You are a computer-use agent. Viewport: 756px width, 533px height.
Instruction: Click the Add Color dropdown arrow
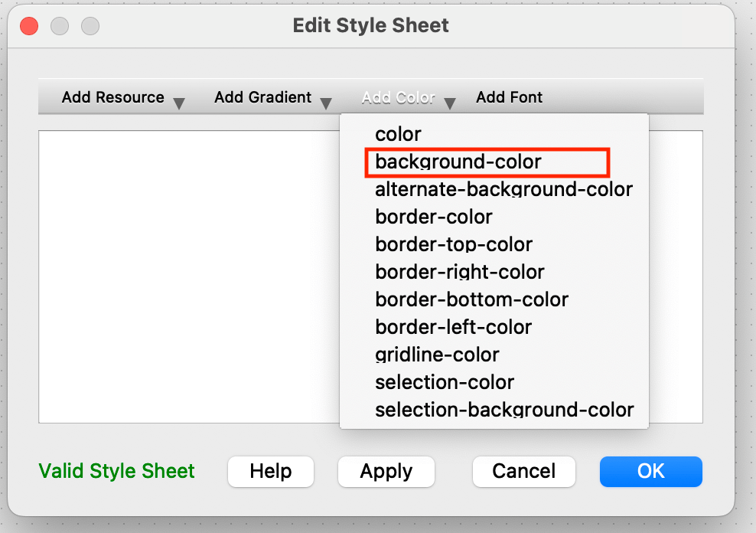tap(450, 103)
